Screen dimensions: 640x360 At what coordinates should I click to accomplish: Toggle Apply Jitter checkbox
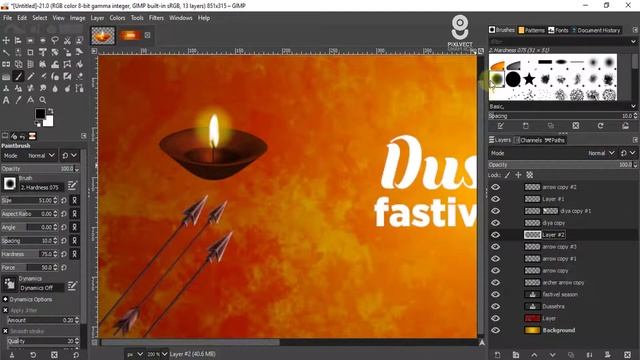[6, 310]
